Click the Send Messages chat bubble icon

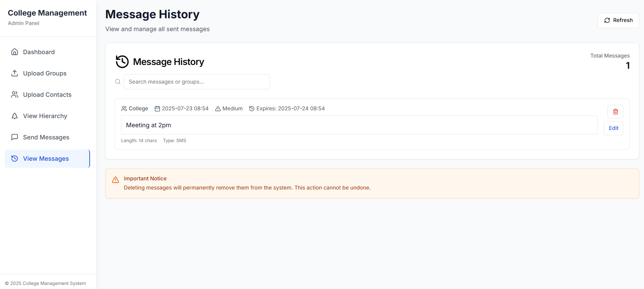point(15,137)
